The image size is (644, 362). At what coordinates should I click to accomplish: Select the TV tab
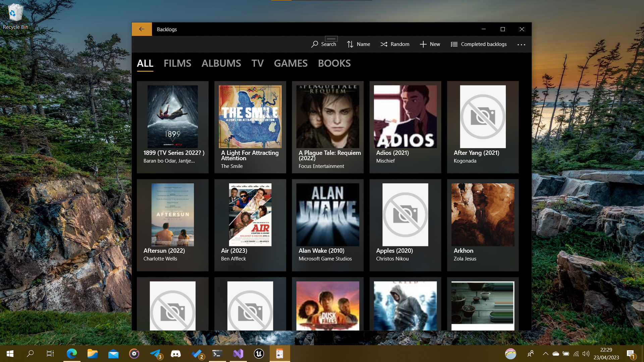[257, 63]
